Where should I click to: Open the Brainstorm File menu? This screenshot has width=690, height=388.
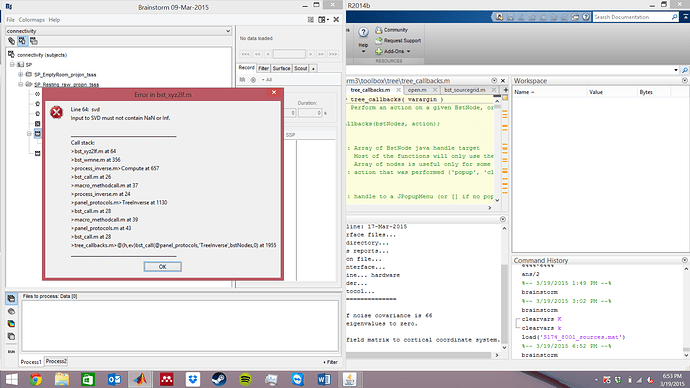point(11,20)
